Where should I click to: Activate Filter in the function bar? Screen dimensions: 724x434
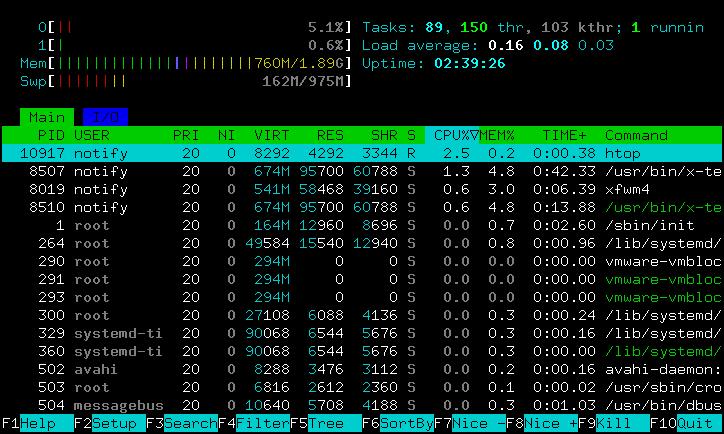[x=254, y=423]
